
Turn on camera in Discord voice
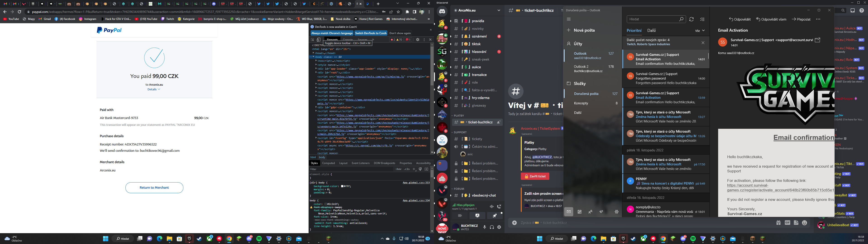pyautogui.click(x=460, y=215)
